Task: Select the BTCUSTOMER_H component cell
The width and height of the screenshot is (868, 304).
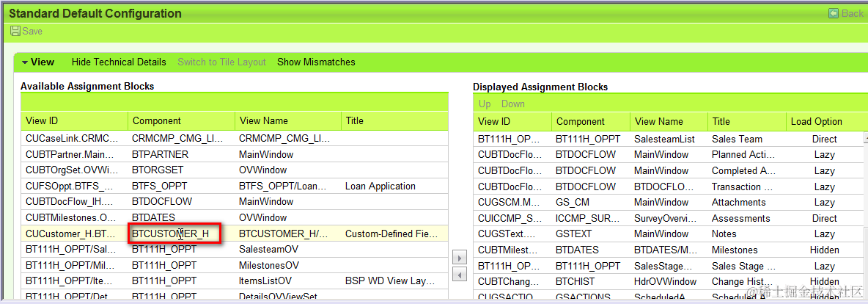Action: (181, 234)
